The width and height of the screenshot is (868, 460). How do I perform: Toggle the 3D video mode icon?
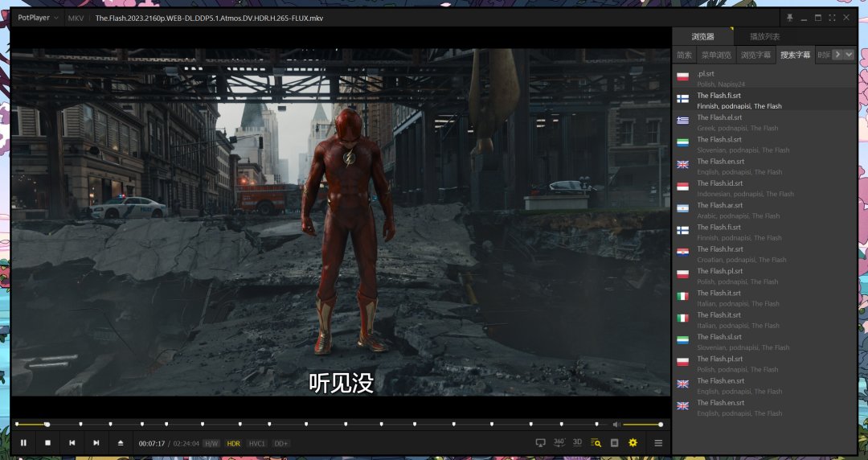point(577,442)
